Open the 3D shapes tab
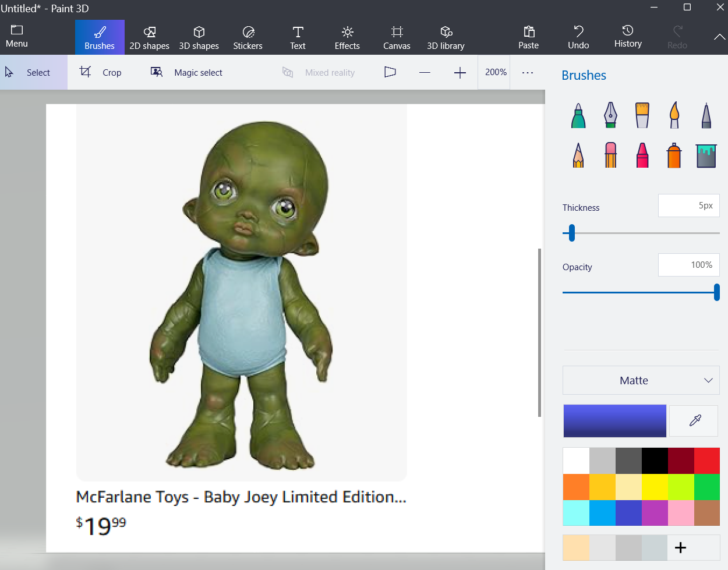Viewport: 728px width, 570px height. [x=199, y=37]
